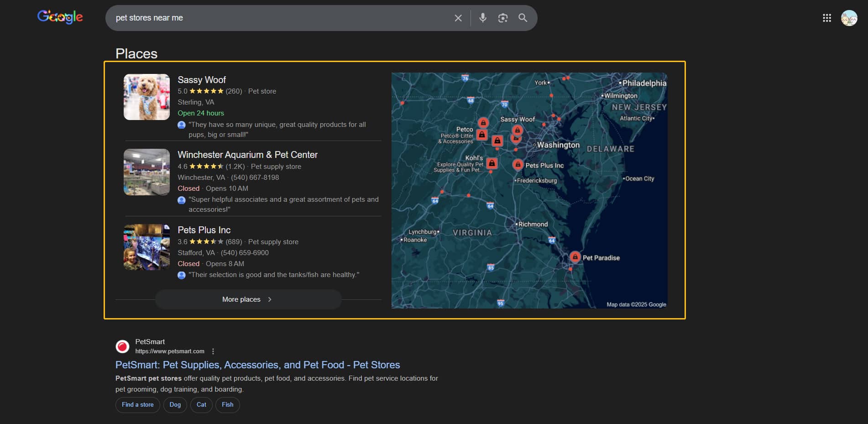The height and width of the screenshot is (424, 868).
Task: Select the Pet Paradise marker on the map
Action: tap(575, 257)
